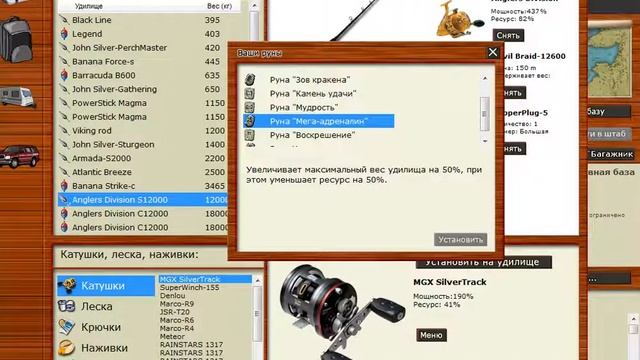Viewport: 640px width, 360px height.
Task: Click the Наживки bait category icon
Action: [67, 348]
